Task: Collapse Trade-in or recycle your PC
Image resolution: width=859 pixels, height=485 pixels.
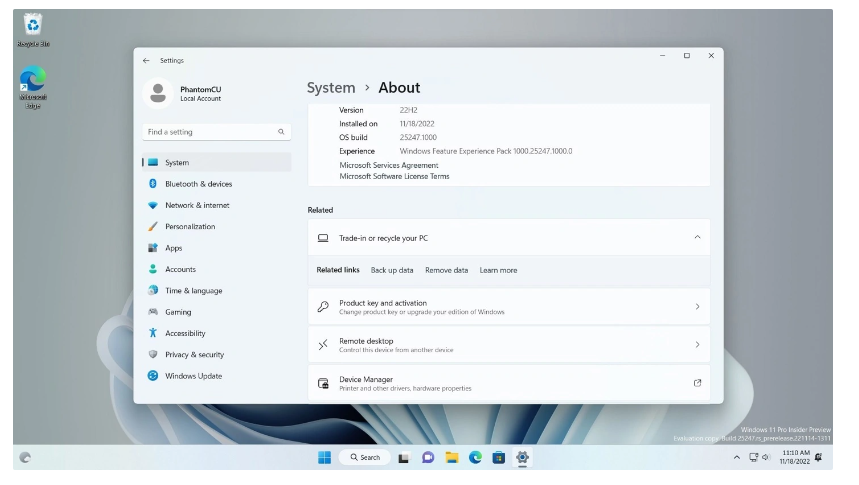Action: (x=697, y=238)
